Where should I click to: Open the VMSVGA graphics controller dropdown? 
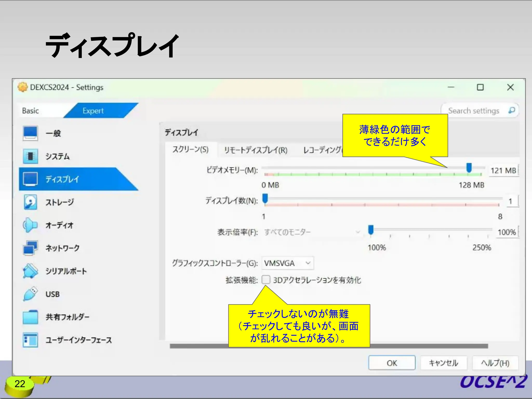click(x=288, y=263)
